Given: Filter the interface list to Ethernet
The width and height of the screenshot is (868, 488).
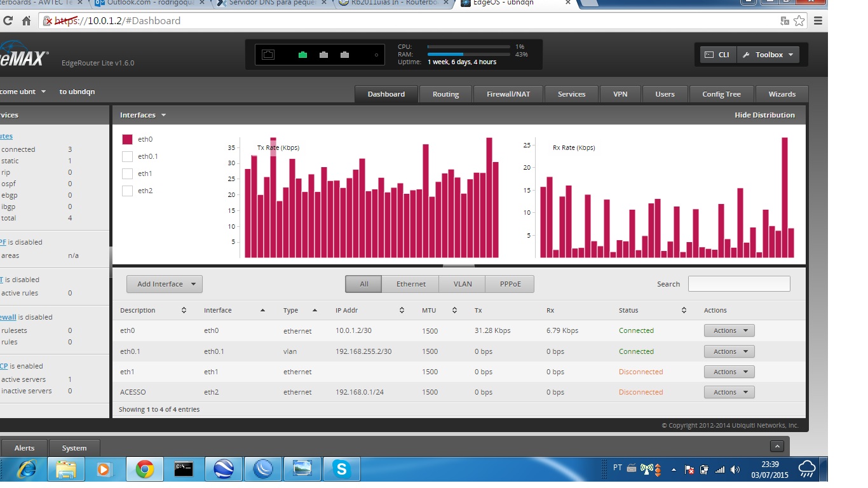Looking at the screenshot, I should pyautogui.click(x=411, y=284).
